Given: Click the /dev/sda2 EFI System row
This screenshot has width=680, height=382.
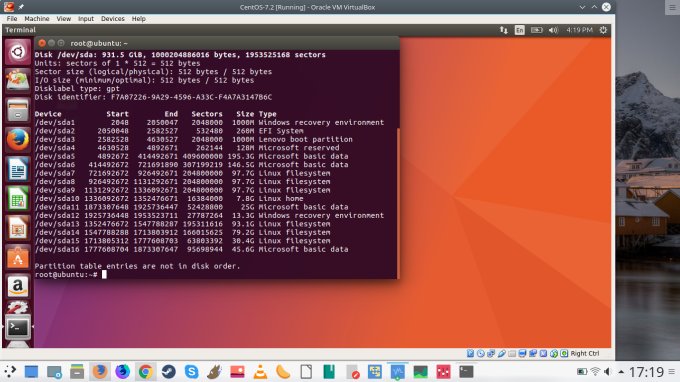Looking at the screenshot, I should point(169,131).
